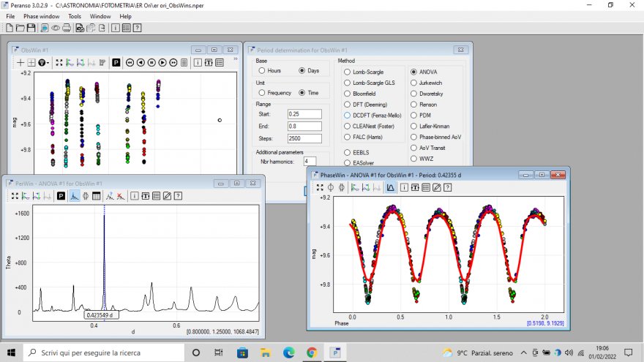Click the table view icon in PerWin toolbar

(97, 196)
